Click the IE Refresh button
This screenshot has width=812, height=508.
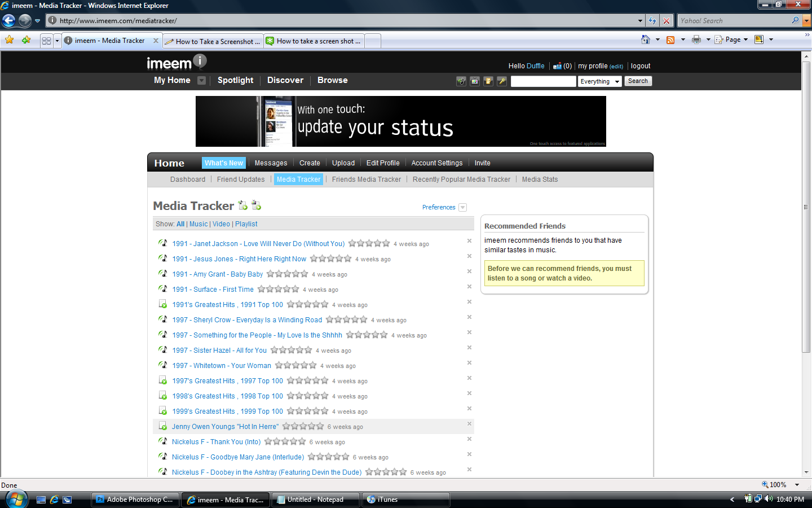tap(652, 21)
